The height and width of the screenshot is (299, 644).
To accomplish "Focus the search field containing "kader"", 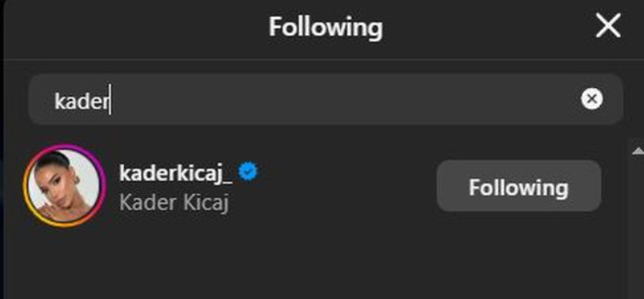I will pos(326,99).
